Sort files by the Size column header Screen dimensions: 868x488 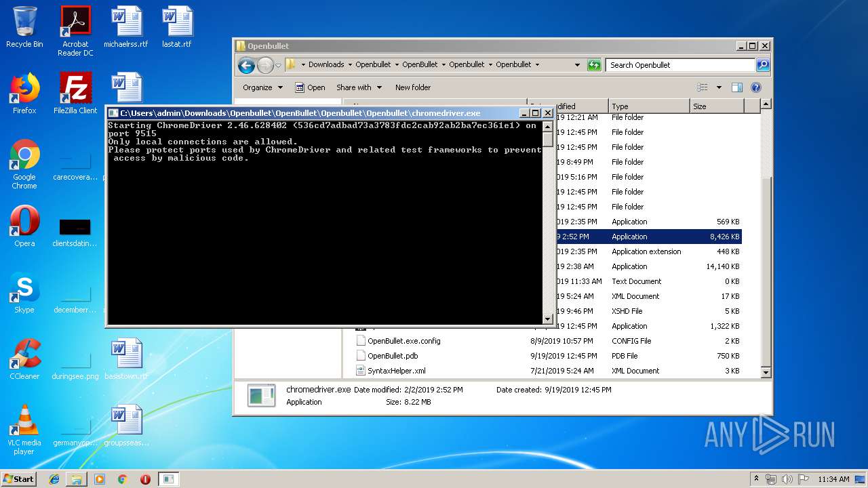[x=717, y=106]
